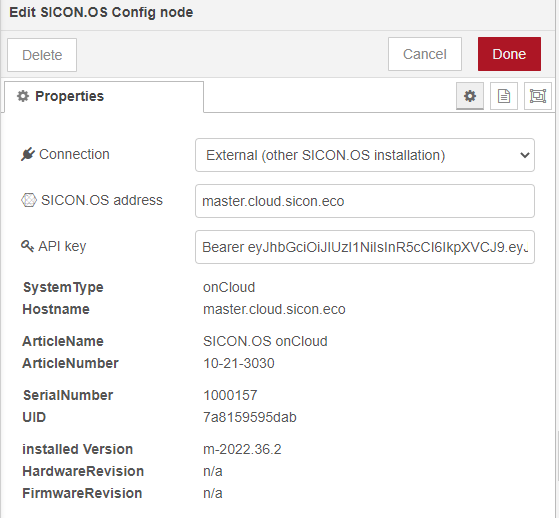Click the Connection plug icon

(28, 154)
